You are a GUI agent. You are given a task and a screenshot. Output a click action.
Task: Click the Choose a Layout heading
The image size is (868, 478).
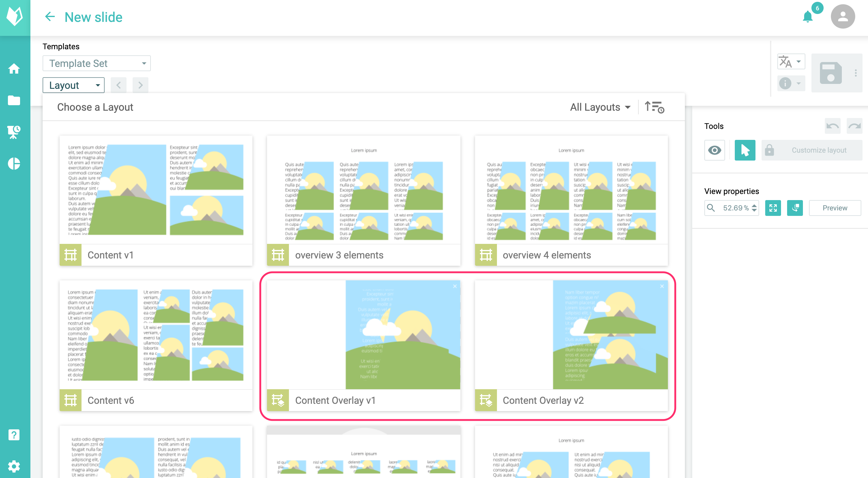point(95,107)
